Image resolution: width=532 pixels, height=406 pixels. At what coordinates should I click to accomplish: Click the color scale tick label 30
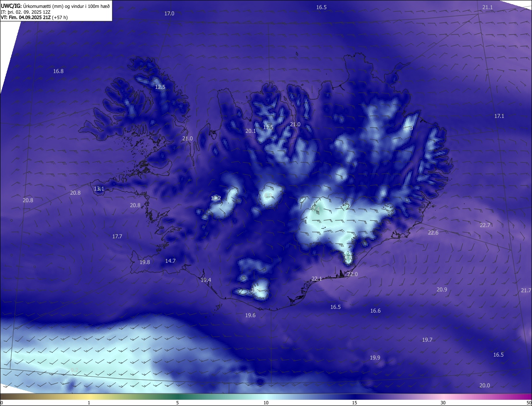[443, 403]
